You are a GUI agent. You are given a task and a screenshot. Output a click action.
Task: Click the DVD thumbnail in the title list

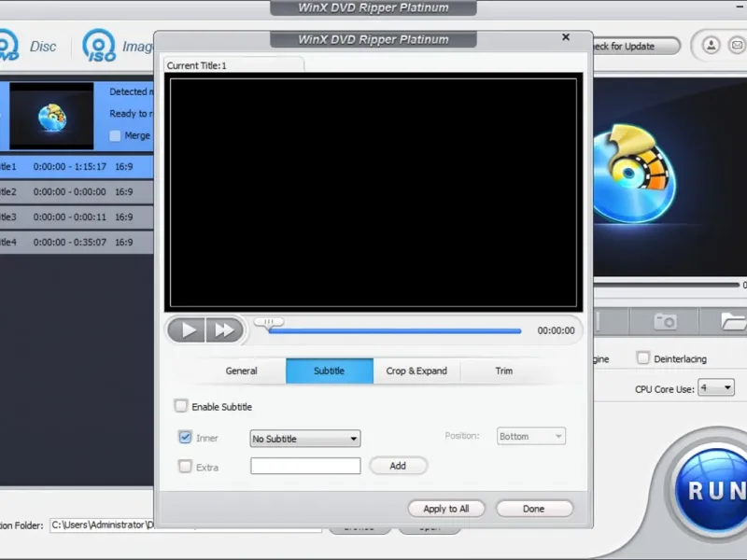pos(51,116)
